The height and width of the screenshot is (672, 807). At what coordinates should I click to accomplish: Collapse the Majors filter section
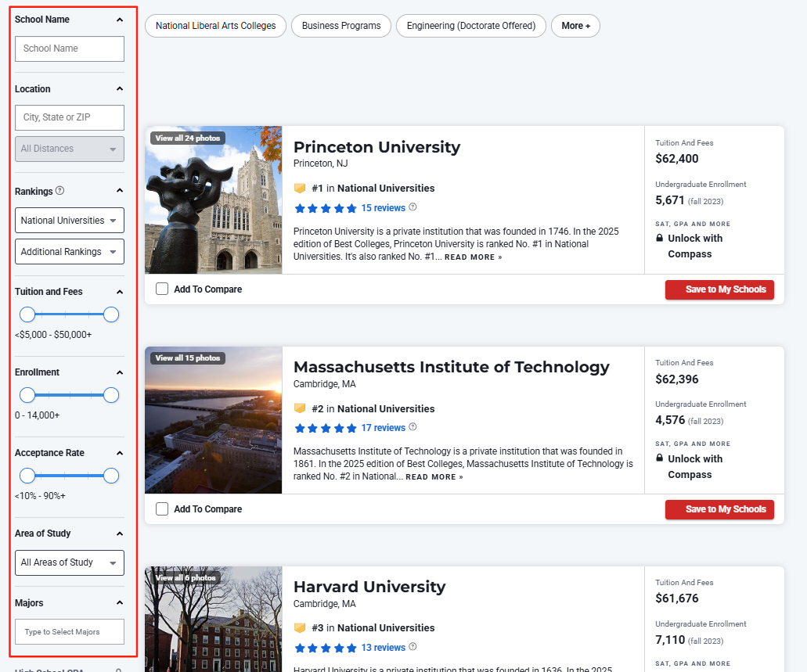point(120,602)
